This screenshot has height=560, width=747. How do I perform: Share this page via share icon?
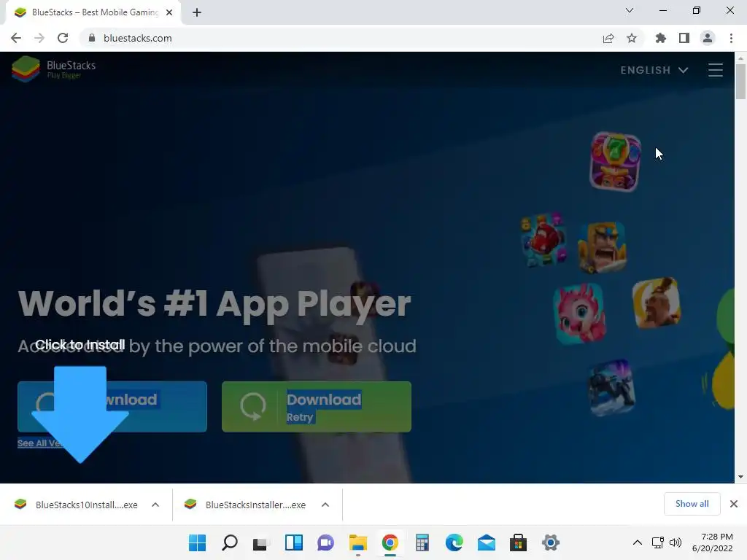(x=608, y=38)
